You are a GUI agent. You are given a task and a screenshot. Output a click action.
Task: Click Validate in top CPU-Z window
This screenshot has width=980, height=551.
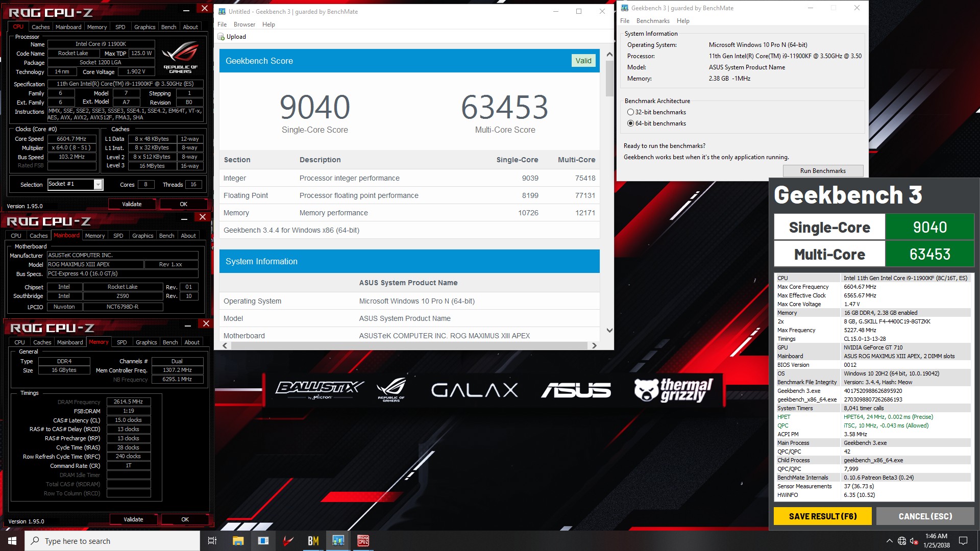[x=132, y=204]
